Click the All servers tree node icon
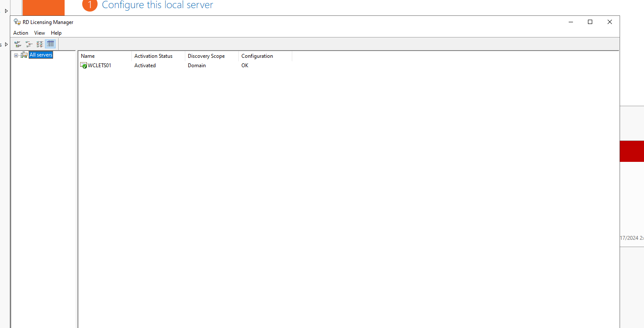The width and height of the screenshot is (644, 328). (x=24, y=55)
